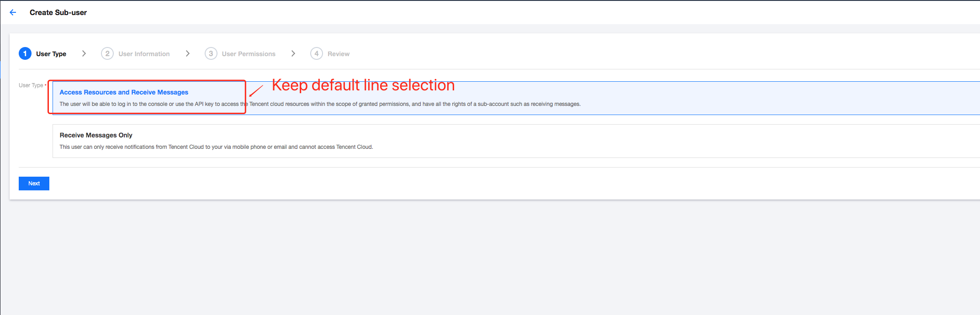
Task: Click the back arrow next to Create Sub-user
Action: [13, 12]
